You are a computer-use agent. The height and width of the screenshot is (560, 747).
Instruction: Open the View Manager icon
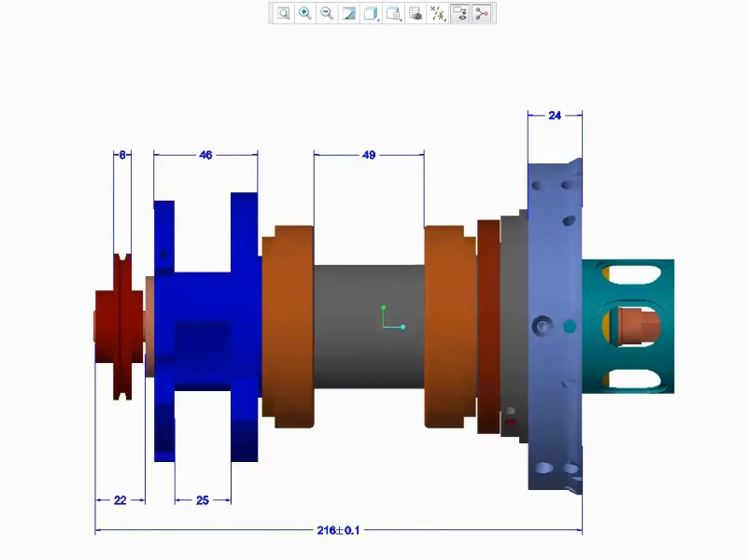[416, 13]
